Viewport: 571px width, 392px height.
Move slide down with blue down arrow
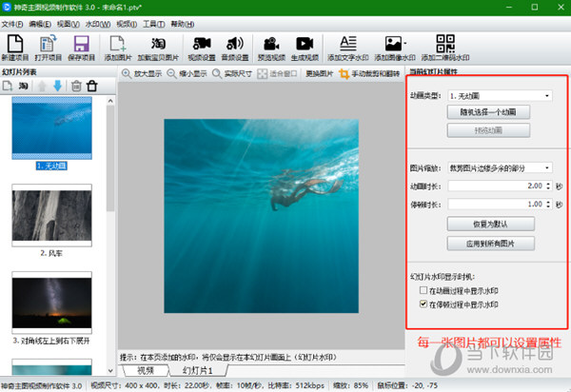(x=57, y=86)
